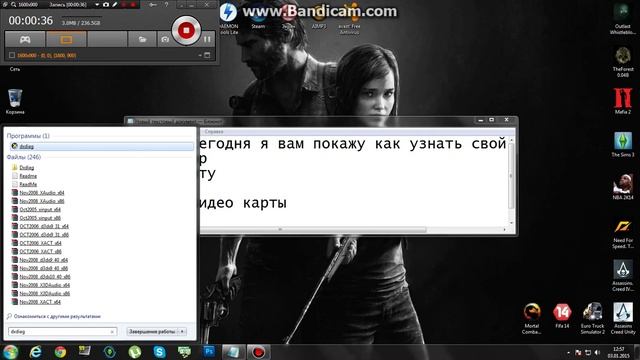Open Справка menu in Notepad
Screen dimensions: 640x360
214,132
